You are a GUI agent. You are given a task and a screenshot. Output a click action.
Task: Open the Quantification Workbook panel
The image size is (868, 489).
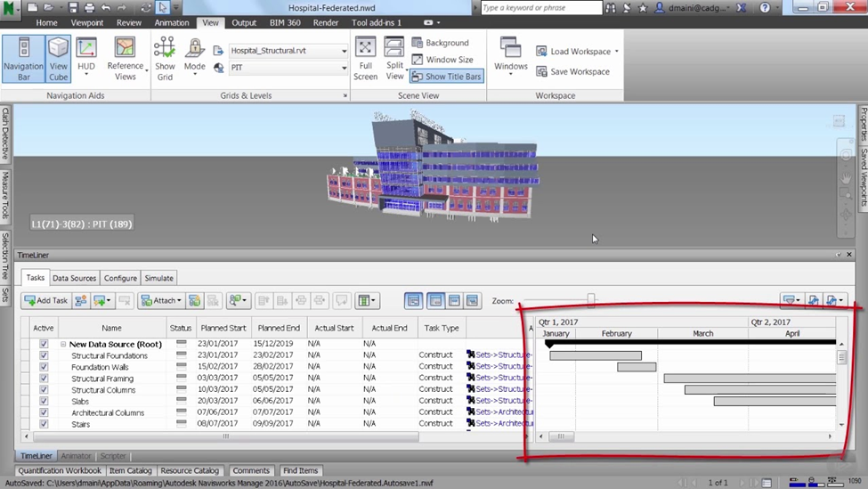click(x=60, y=470)
